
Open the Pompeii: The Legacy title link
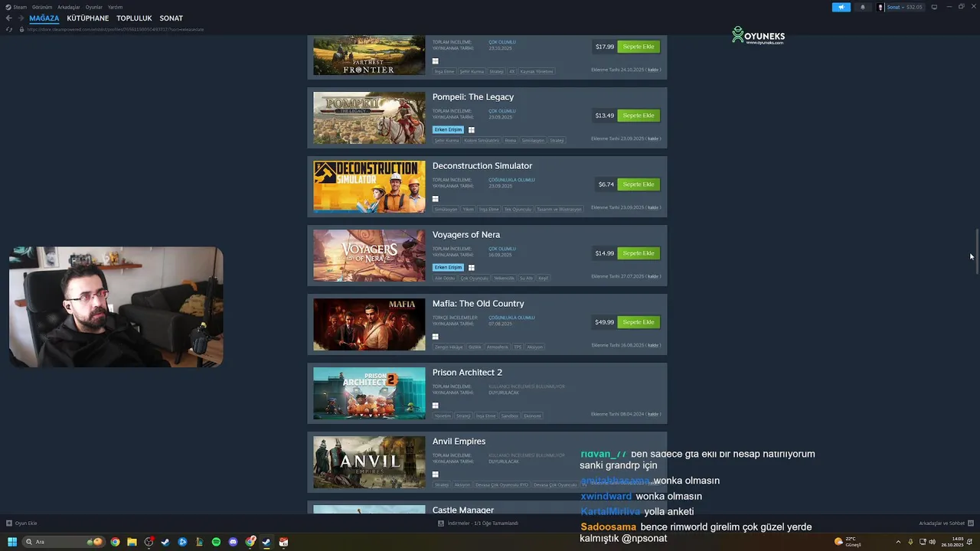[473, 97]
